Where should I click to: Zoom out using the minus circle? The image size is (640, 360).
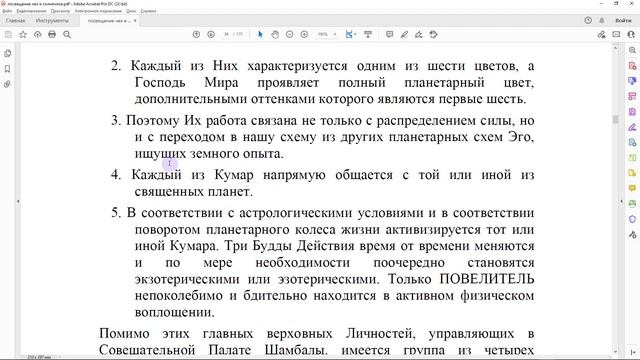[x=290, y=35]
